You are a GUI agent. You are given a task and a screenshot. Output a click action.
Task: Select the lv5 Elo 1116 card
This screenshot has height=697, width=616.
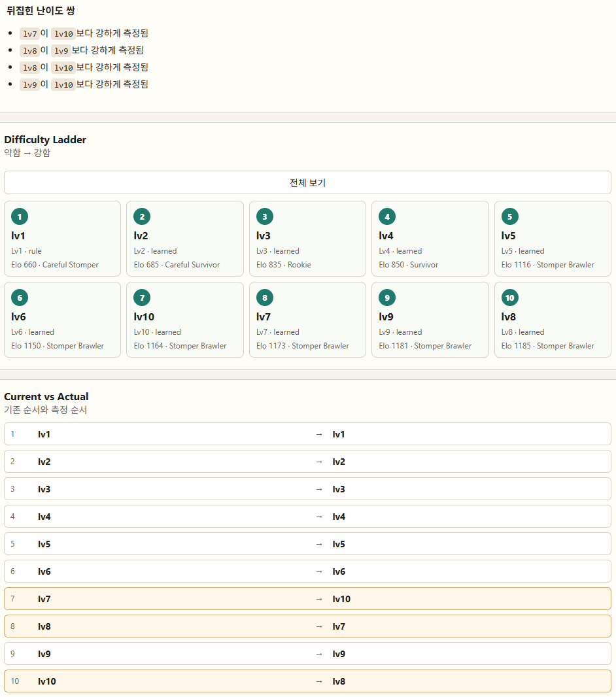point(553,239)
